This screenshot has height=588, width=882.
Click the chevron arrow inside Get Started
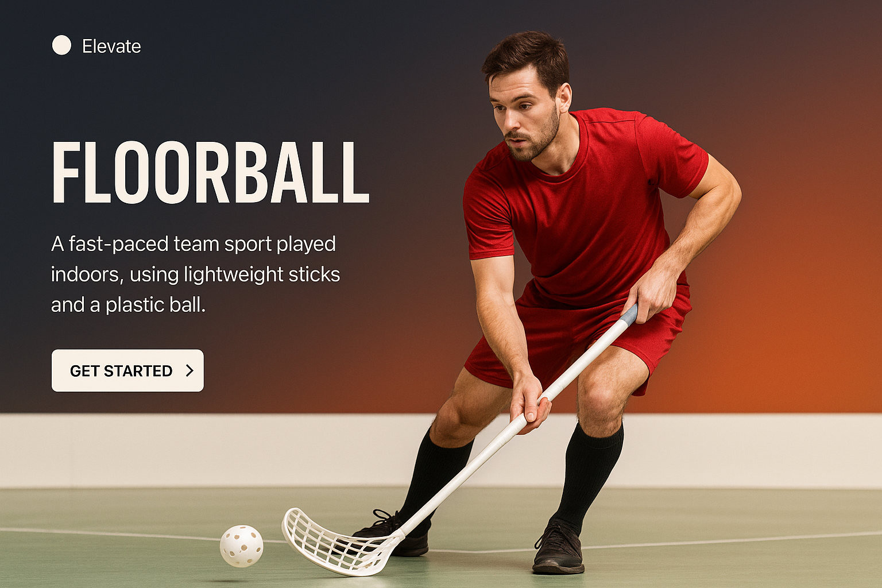point(190,371)
